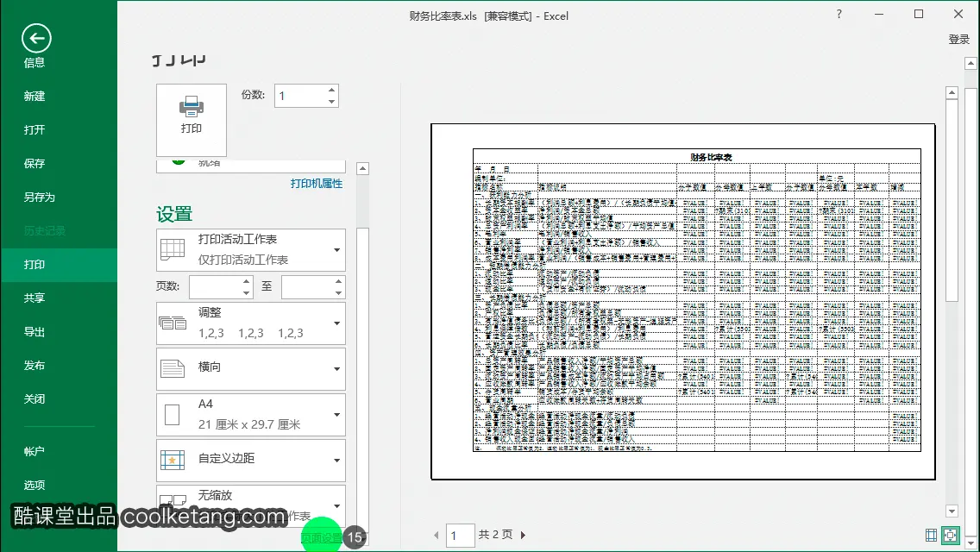
Task: Toggle Show Margins icon in preview corner
Action: [931, 535]
